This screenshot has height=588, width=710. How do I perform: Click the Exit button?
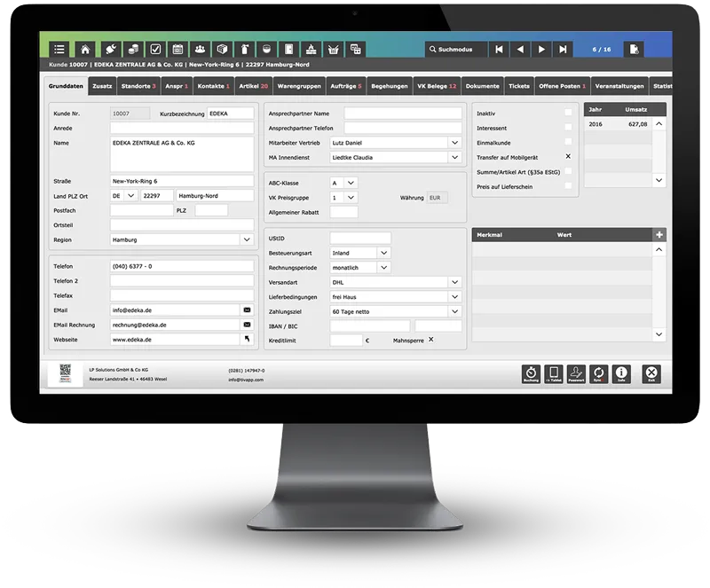[x=651, y=374]
